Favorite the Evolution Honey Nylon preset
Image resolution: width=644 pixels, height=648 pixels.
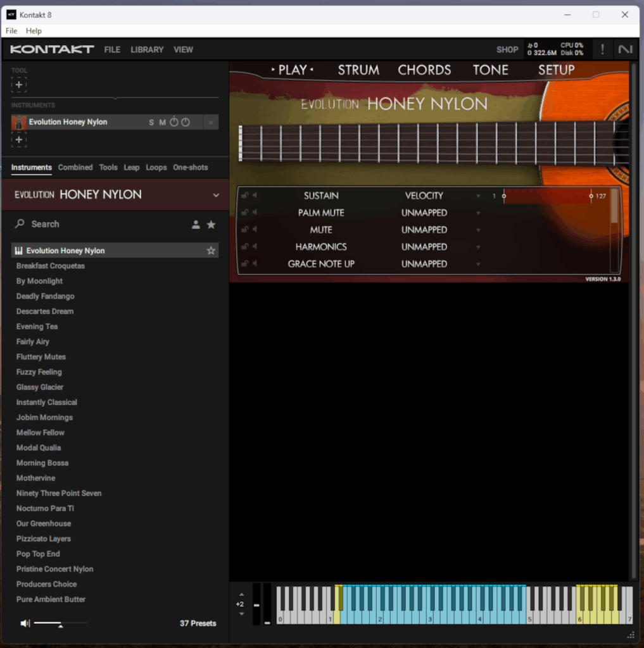point(211,251)
